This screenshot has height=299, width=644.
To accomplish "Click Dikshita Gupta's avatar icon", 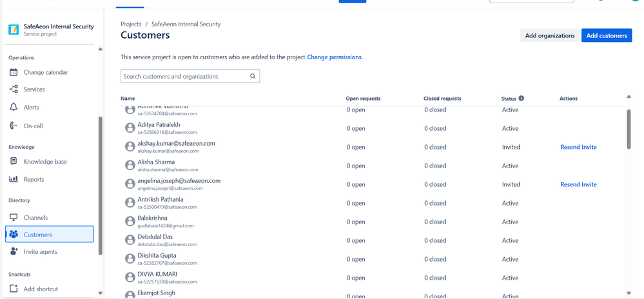I will coord(130,259).
